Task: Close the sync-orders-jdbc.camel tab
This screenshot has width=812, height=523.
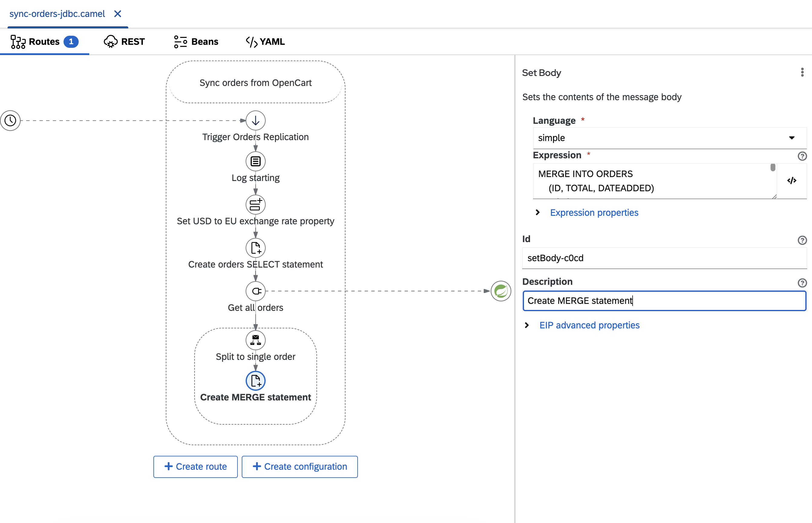Action: [117, 14]
